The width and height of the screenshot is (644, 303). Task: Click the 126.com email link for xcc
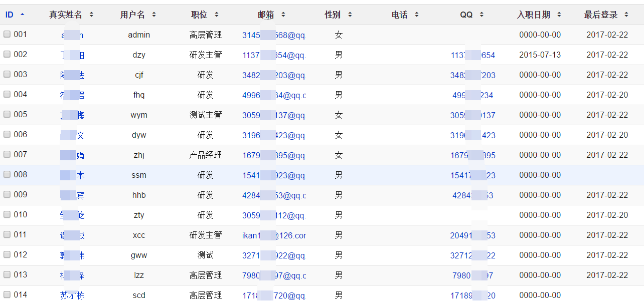[x=274, y=235]
